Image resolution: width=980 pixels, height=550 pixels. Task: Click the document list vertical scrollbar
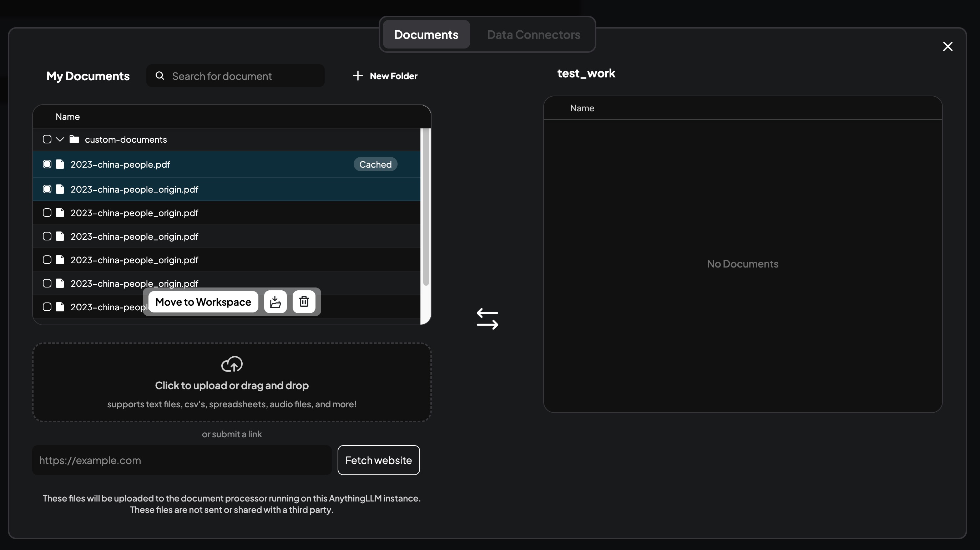click(x=426, y=207)
